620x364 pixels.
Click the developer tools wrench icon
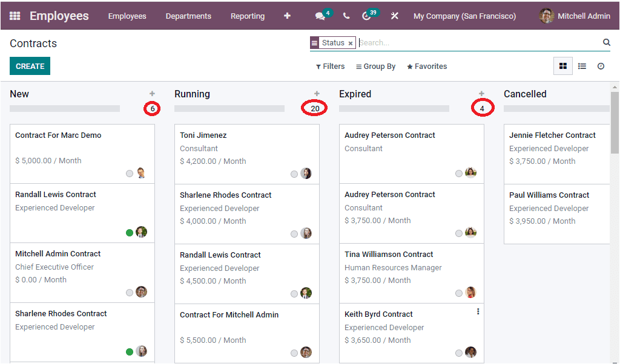394,16
